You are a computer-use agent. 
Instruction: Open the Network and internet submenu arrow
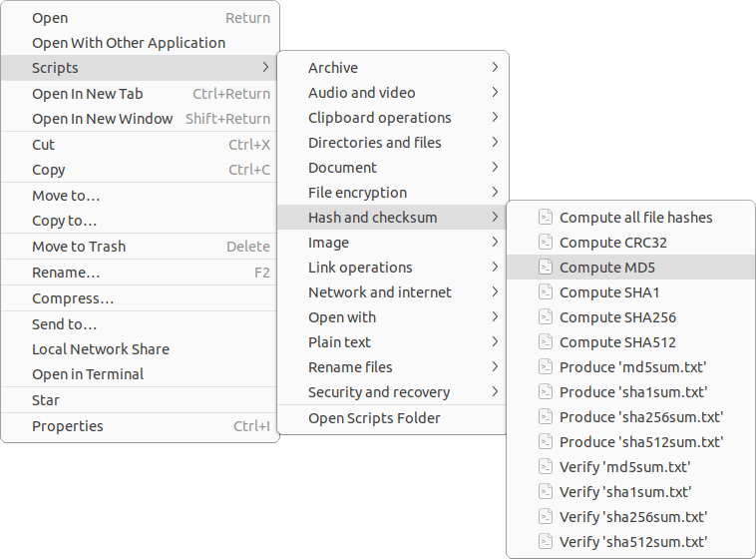point(495,291)
